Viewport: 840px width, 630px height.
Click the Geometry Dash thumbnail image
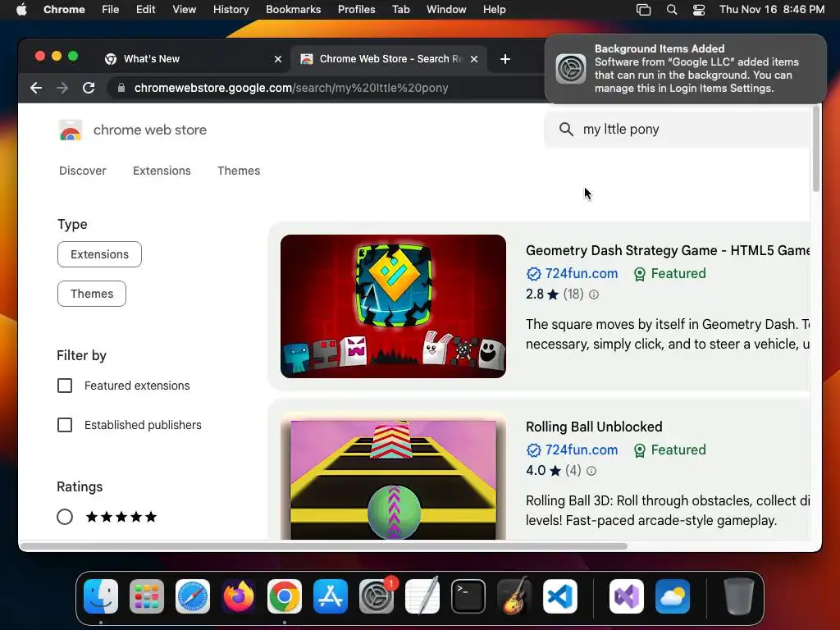[393, 307]
